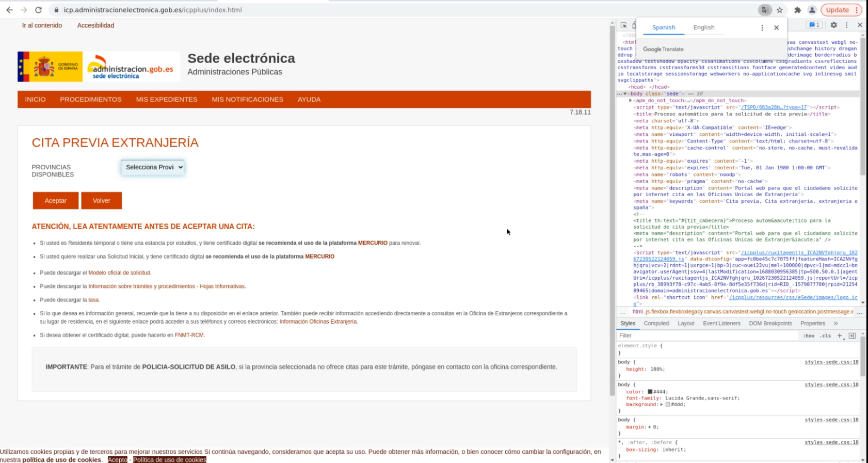Image resolution: width=868 pixels, height=463 pixels.
Task: Open Translate popup options menu
Action: point(762,28)
